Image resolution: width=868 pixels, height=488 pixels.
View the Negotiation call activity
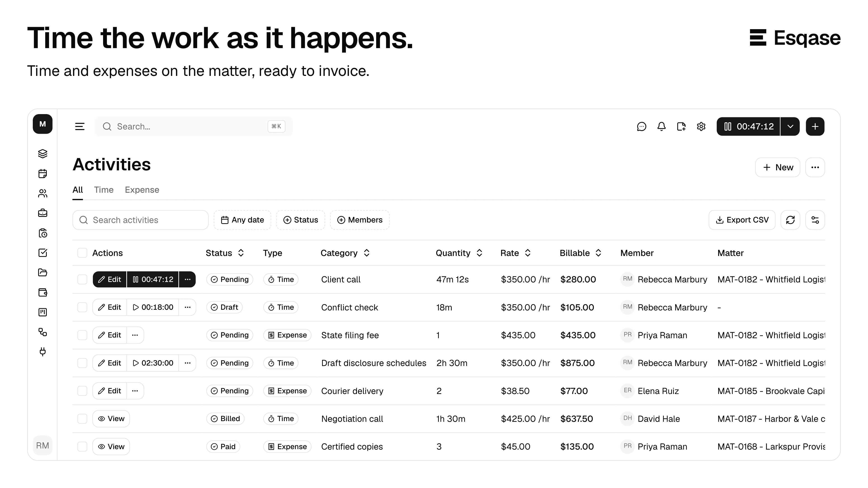click(x=111, y=419)
